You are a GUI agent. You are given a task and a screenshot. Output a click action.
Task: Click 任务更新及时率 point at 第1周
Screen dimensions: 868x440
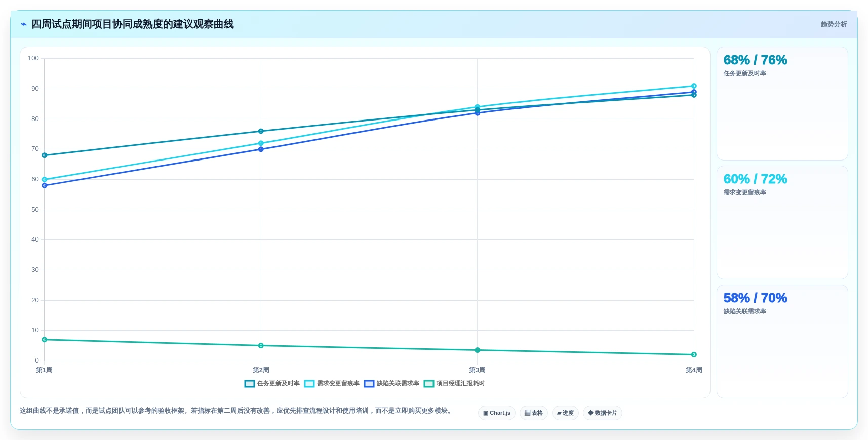pyautogui.click(x=45, y=155)
